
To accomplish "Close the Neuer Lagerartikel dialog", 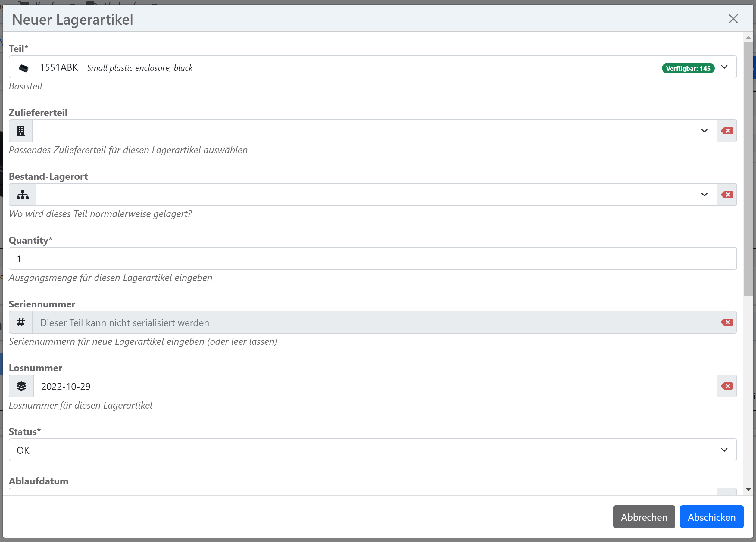I will [x=733, y=19].
